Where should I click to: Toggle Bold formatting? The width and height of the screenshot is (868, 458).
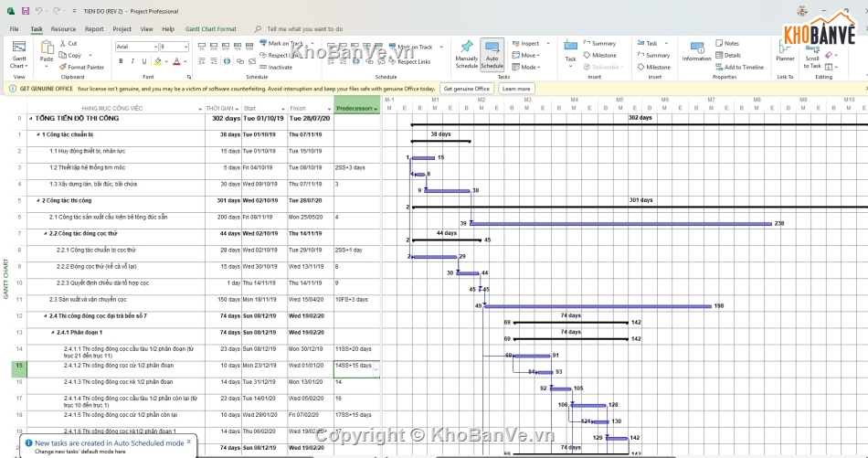121,61
